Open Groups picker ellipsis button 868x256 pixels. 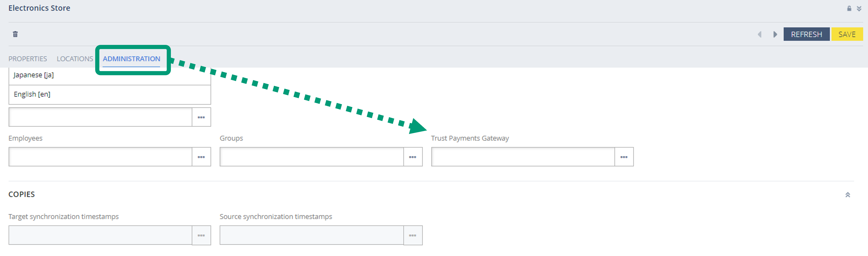[413, 157]
